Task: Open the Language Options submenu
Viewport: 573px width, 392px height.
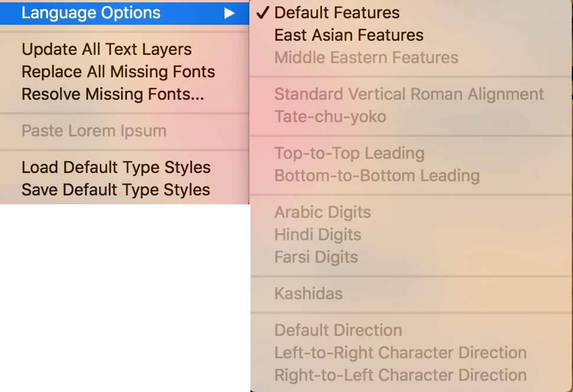Action: 124,13
